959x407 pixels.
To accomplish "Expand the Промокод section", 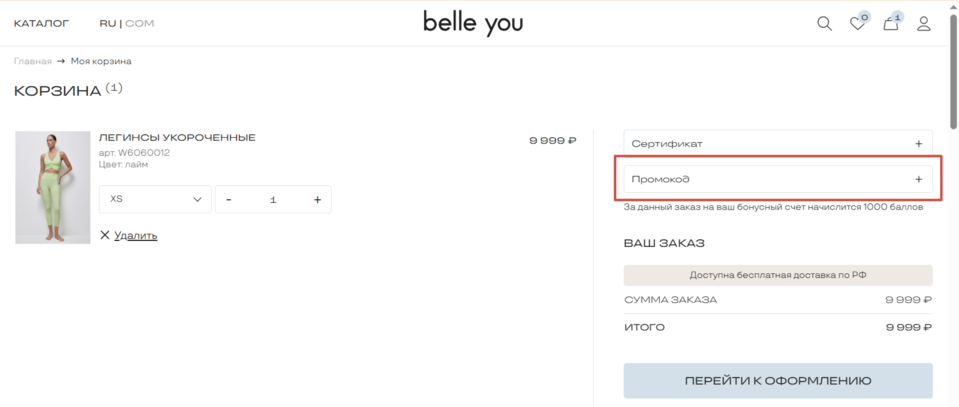I will pos(778,179).
